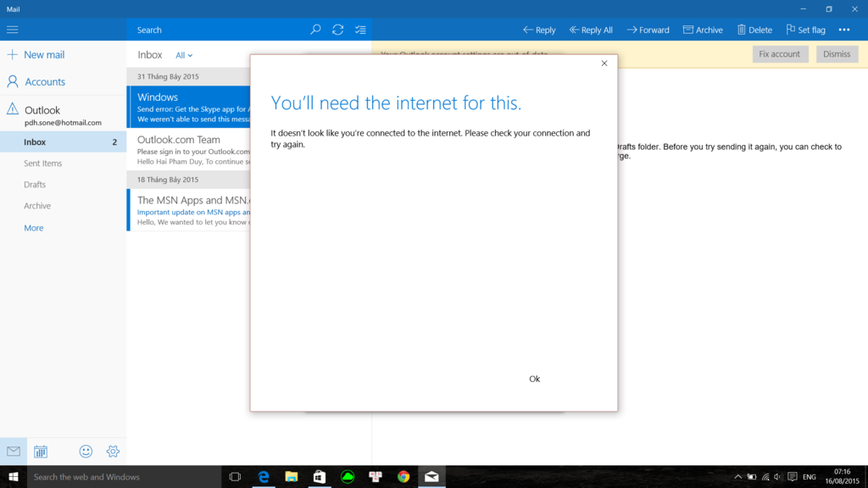The image size is (868, 488).
Task: Check battery status in the tray
Action: [751, 477]
